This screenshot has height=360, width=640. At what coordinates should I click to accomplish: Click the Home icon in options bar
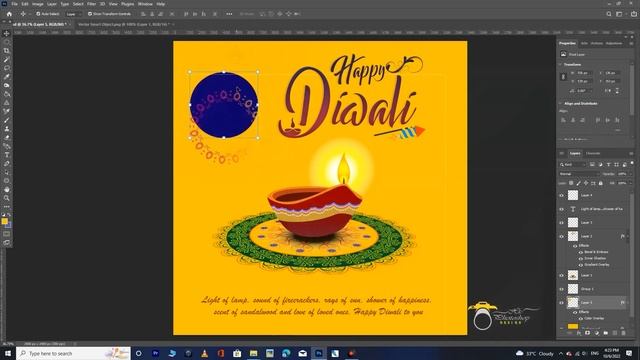(9, 14)
